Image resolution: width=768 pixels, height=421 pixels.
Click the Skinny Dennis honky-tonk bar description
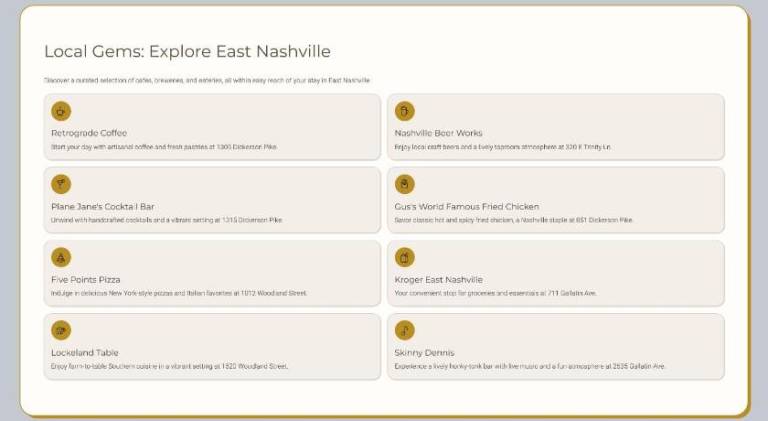point(530,366)
